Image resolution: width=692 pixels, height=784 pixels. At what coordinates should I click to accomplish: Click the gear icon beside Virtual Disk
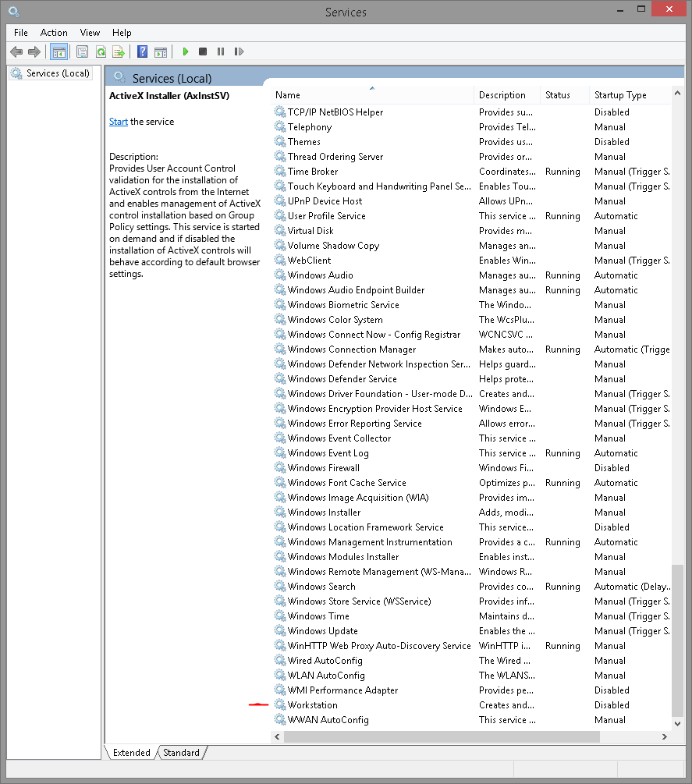tap(280, 230)
